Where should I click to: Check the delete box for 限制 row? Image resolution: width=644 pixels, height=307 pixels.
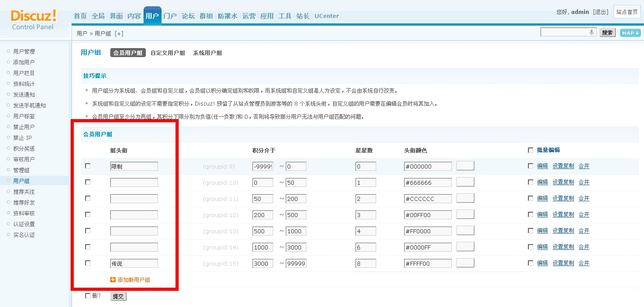point(88,166)
